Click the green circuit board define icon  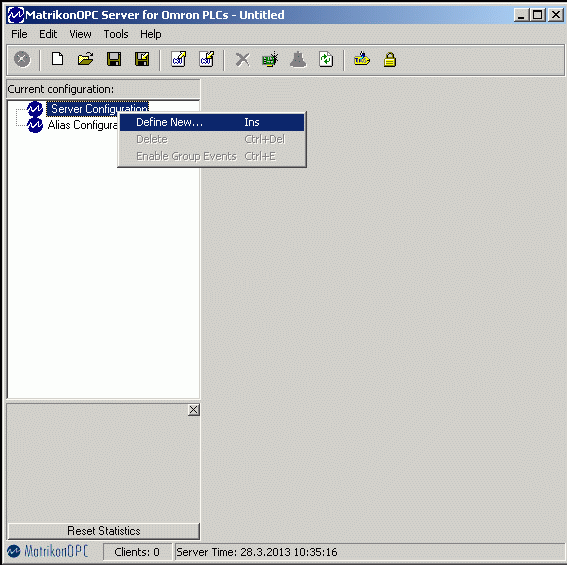270,59
